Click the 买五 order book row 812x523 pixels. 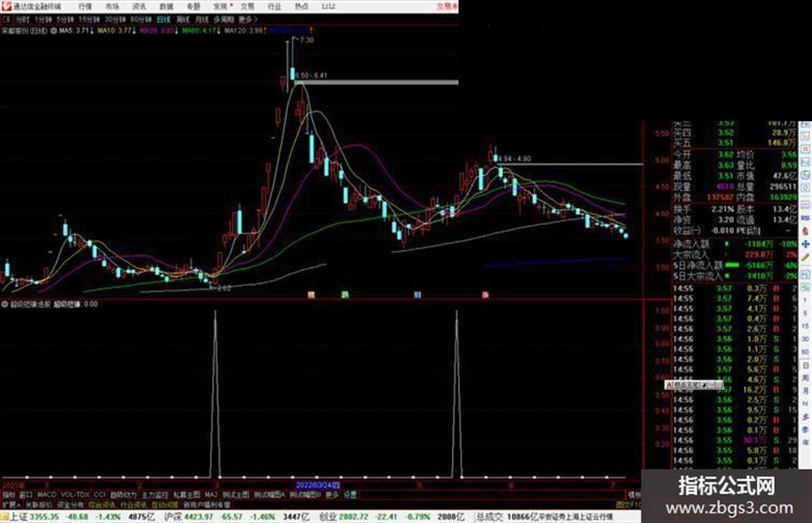click(x=736, y=143)
